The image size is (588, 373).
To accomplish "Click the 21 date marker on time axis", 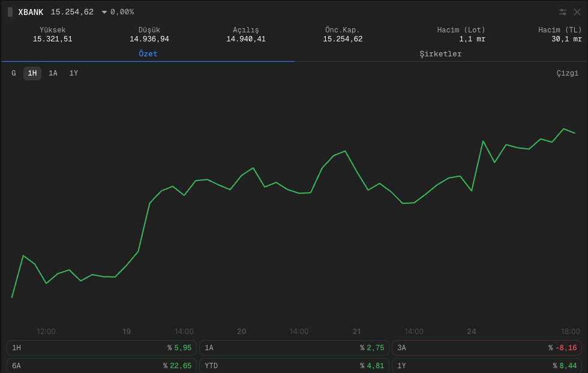I will 356,332.
